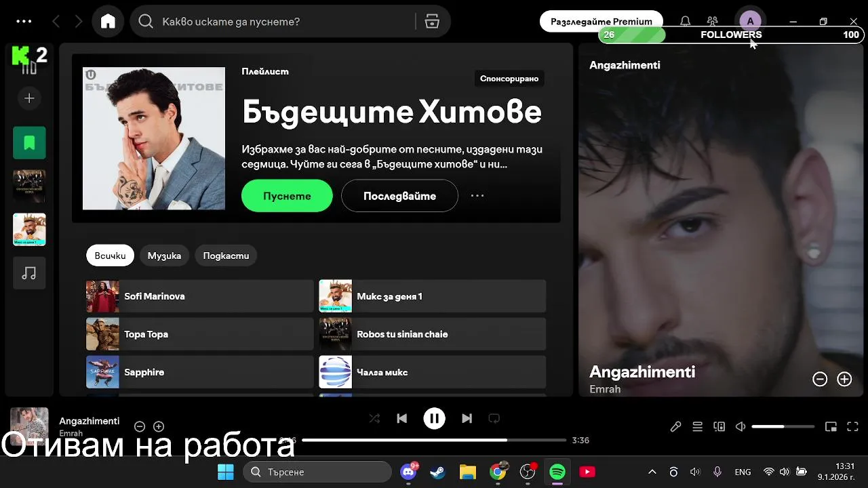Open 'Sofi Marinova' shortcut

(199, 296)
